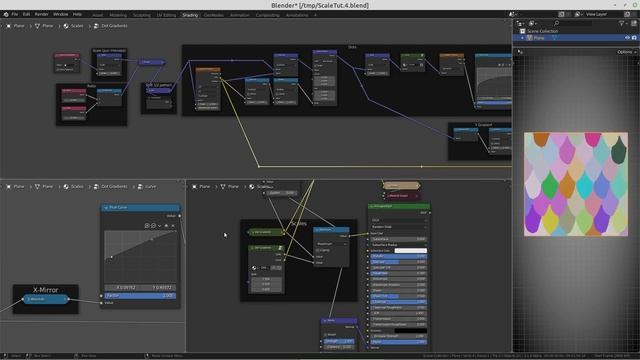Image resolution: width=640 pixels, height=360 pixels.
Task: Zoom in the Float Curve widget
Action: [147, 225]
